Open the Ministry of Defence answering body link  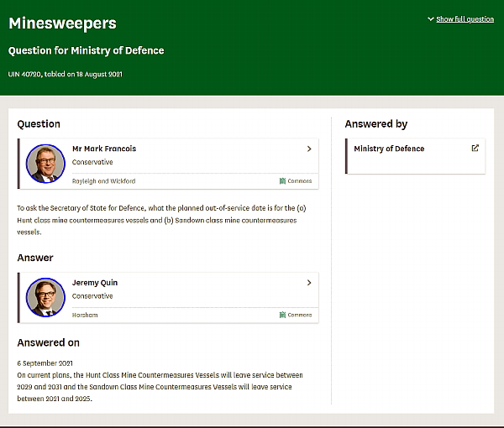[x=389, y=149]
